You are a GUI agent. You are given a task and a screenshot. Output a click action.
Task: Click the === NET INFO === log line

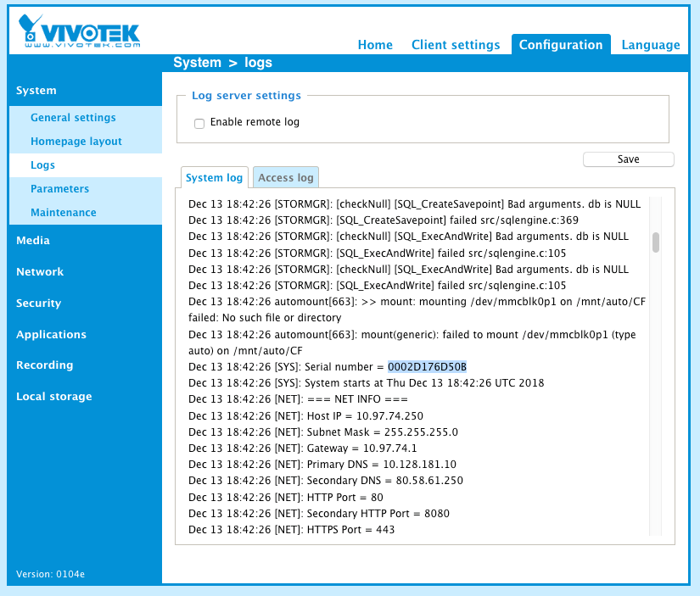click(298, 399)
